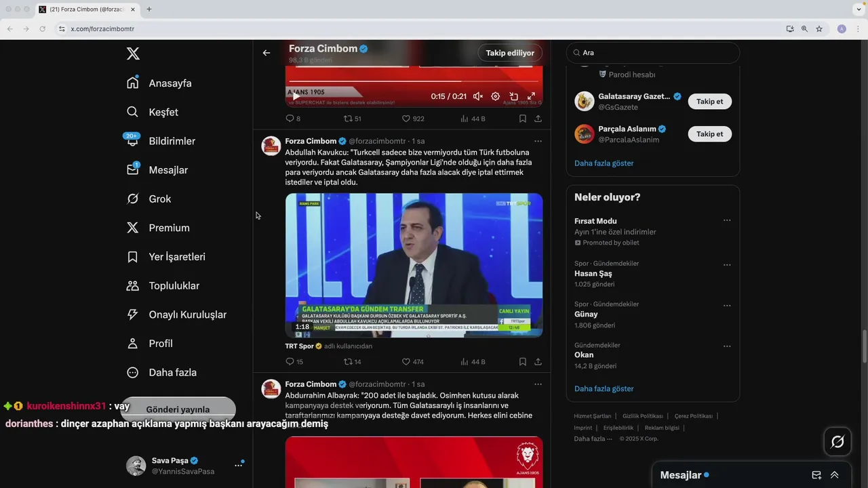Image resolution: width=868 pixels, height=488 pixels.
Task: Open the Chrome three-dot menu
Action: click(858, 29)
